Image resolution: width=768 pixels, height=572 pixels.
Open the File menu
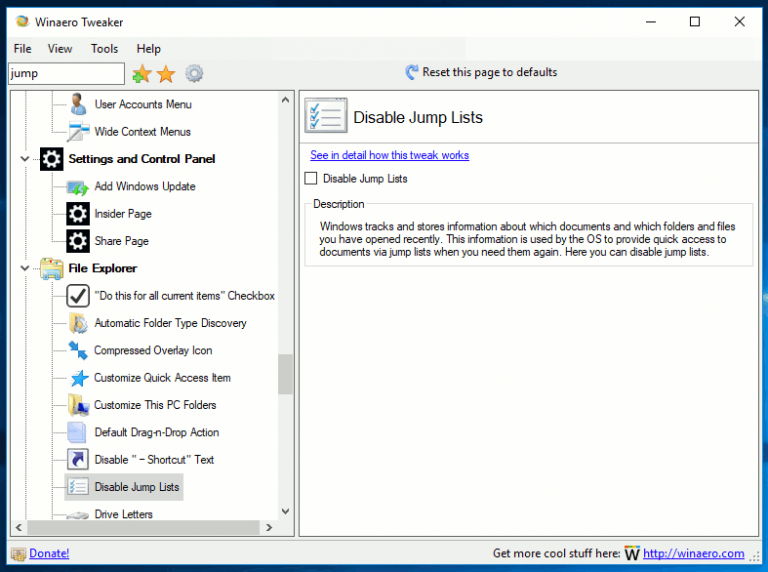23,49
